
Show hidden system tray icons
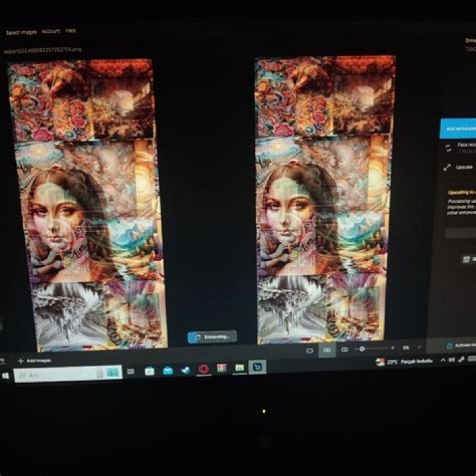tap(443, 360)
